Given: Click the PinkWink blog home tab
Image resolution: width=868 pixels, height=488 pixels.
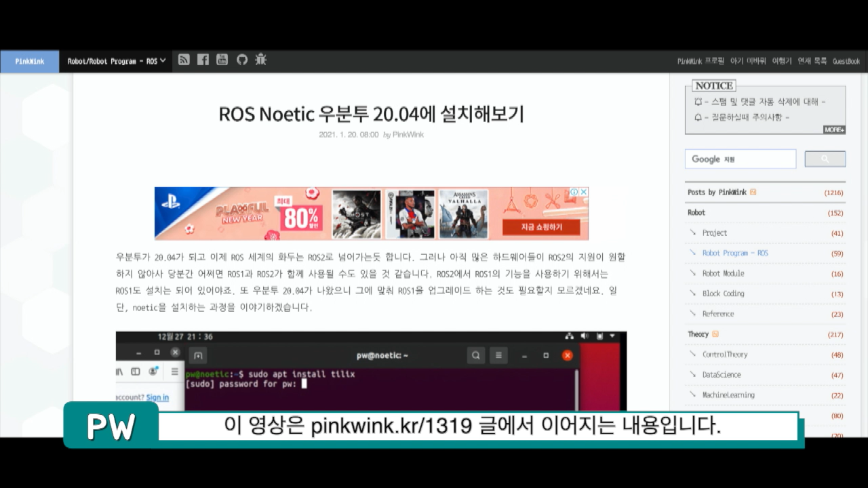Looking at the screenshot, I should coord(30,61).
